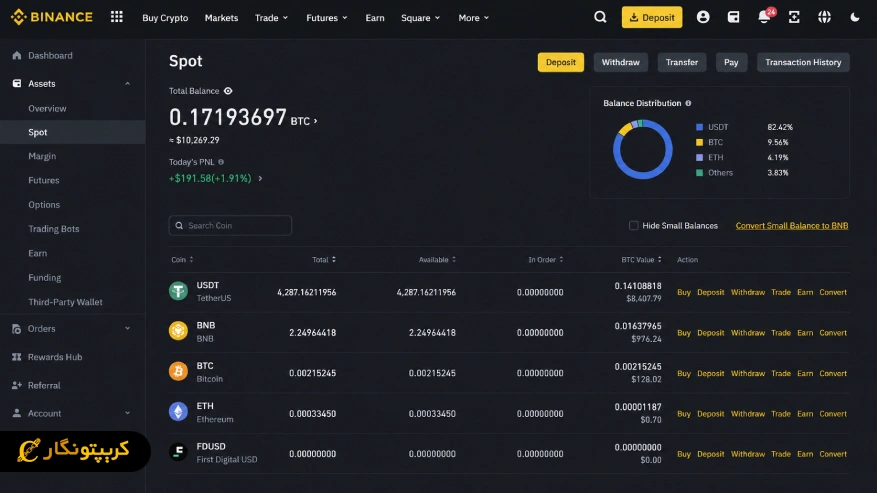Select Margin in the sidebar
877x493 pixels.
tap(42, 156)
